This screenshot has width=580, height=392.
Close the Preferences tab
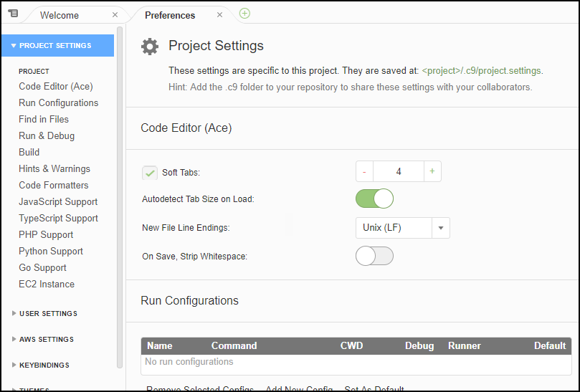coord(219,15)
